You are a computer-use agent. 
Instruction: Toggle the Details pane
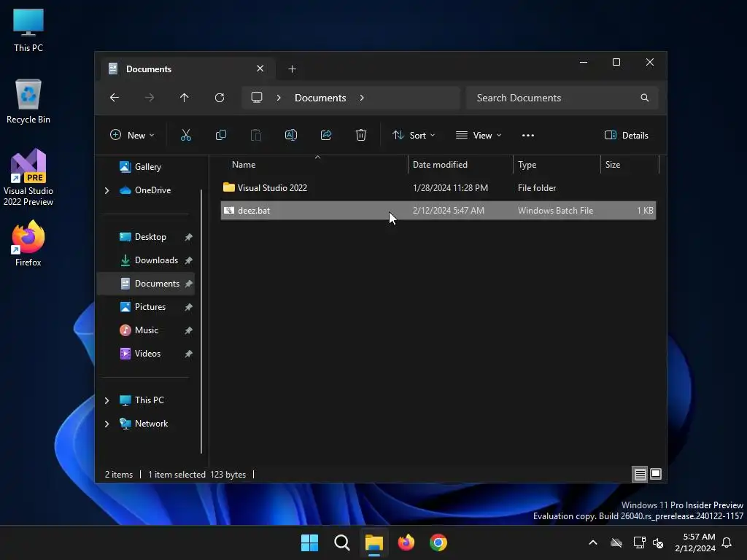(626, 135)
